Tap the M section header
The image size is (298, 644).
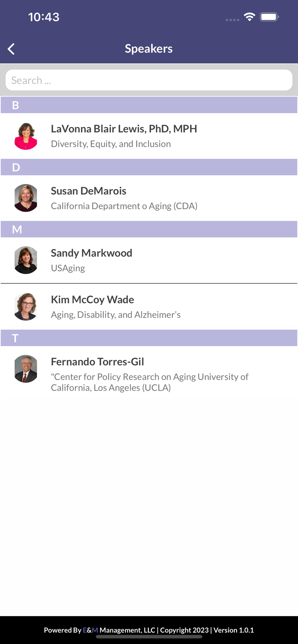tap(149, 229)
